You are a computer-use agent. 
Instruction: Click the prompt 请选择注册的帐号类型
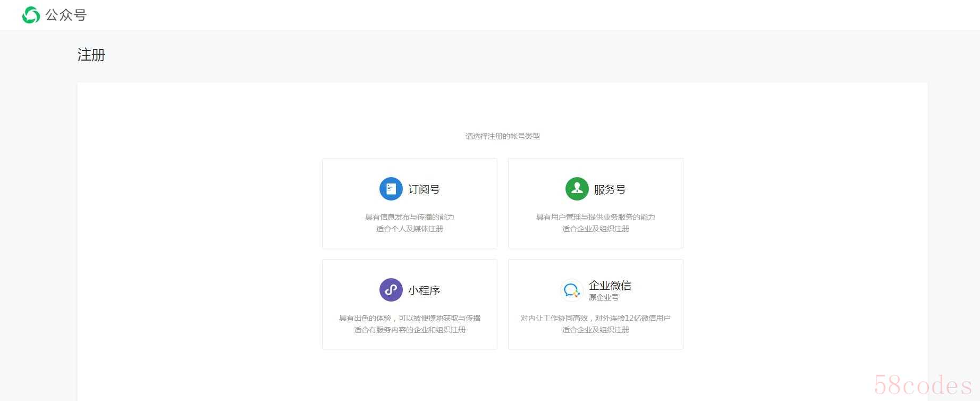tap(503, 136)
